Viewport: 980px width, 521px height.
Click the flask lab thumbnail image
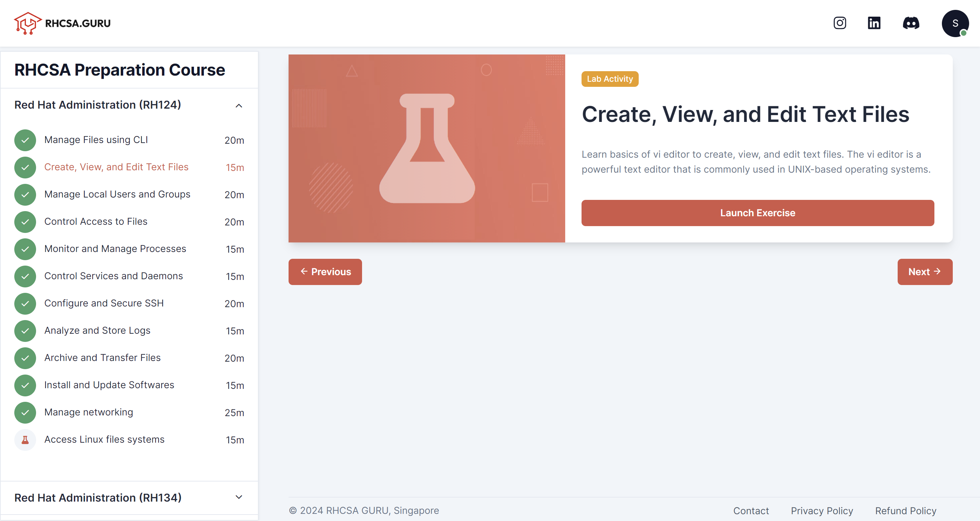(426, 148)
